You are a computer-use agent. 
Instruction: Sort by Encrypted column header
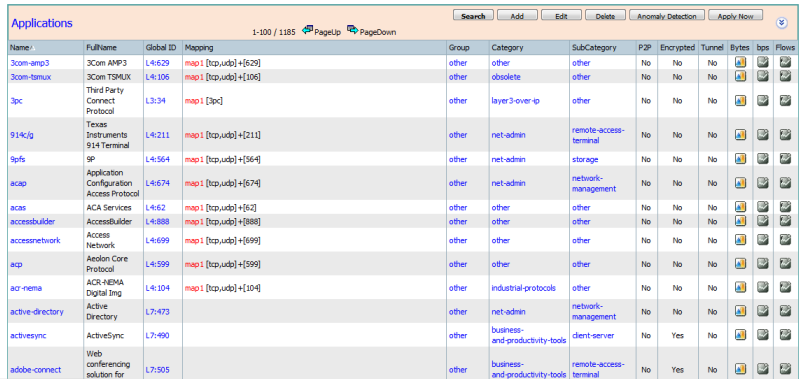click(677, 47)
